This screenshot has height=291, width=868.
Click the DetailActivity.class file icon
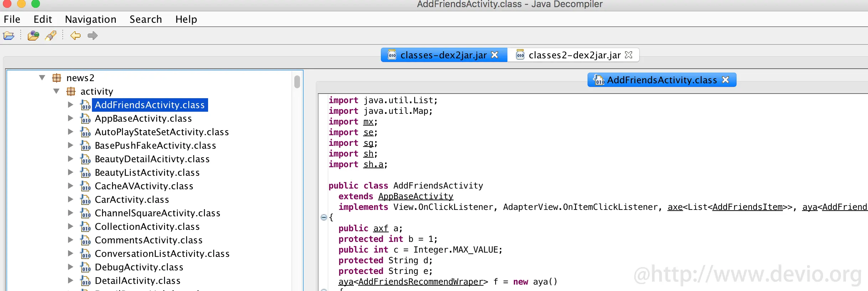coord(86,281)
